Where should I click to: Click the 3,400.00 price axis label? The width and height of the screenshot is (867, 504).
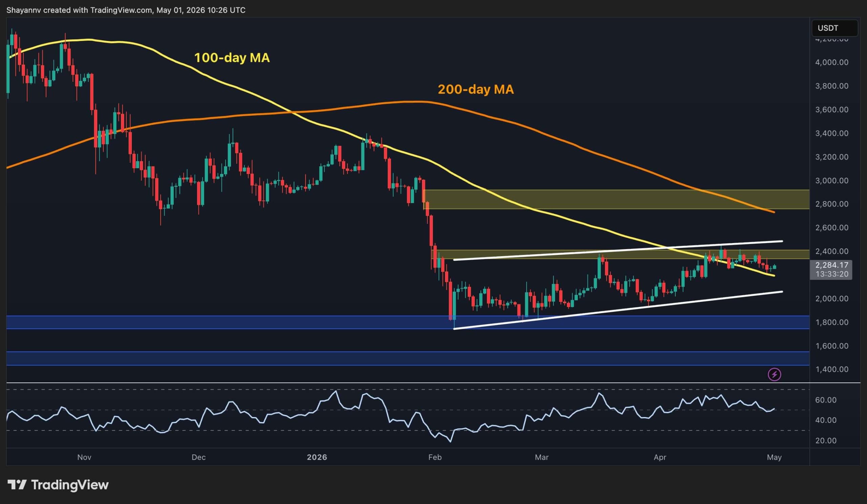[831, 133]
